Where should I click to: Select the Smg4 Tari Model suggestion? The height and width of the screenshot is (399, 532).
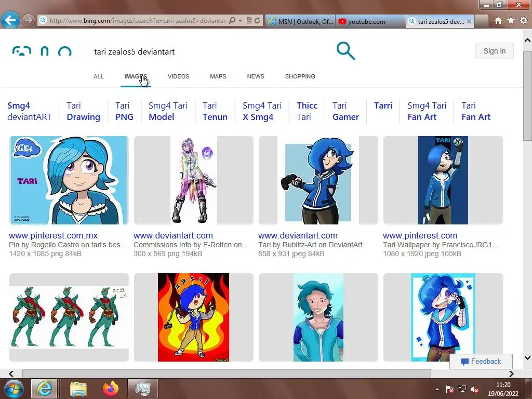pos(168,111)
